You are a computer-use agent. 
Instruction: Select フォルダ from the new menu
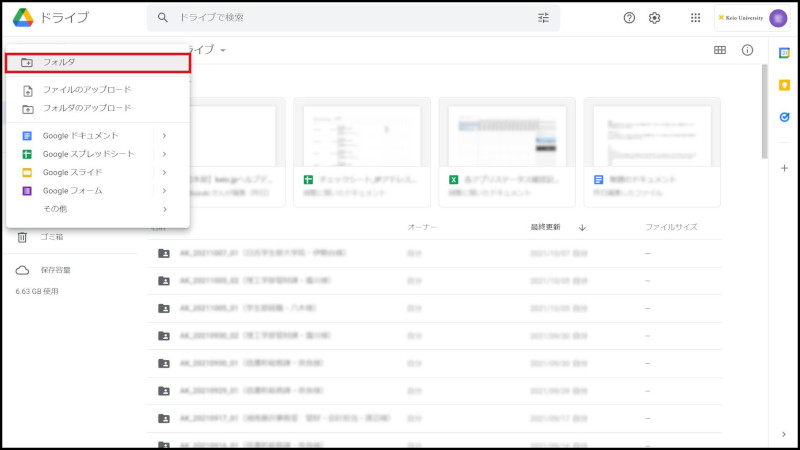click(x=97, y=62)
